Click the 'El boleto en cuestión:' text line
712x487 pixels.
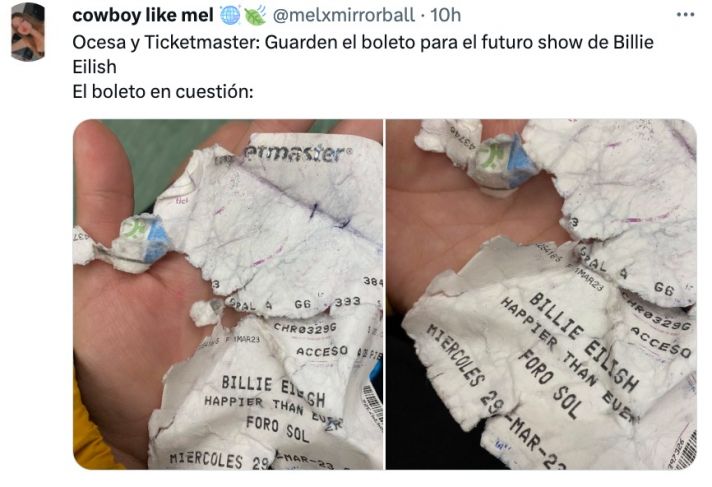click(163, 92)
